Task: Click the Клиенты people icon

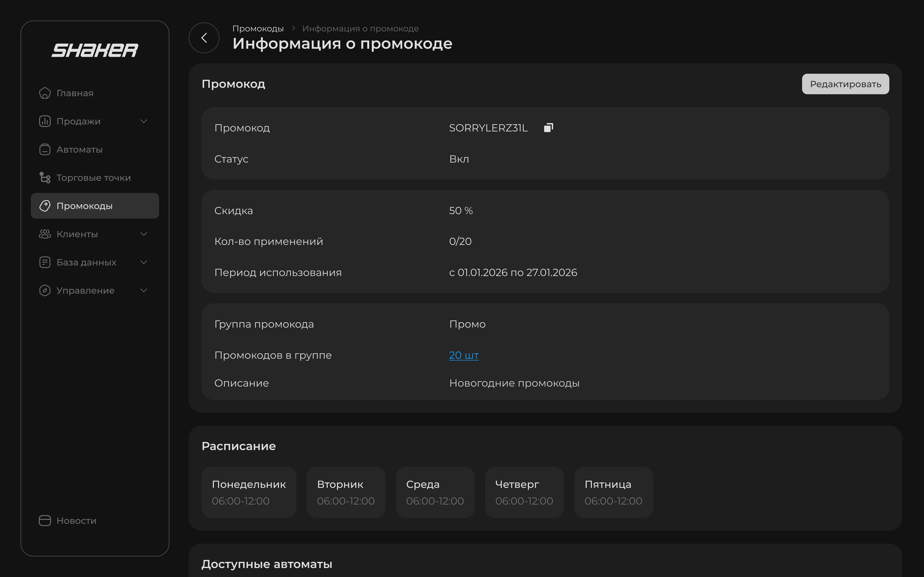Action: (45, 234)
